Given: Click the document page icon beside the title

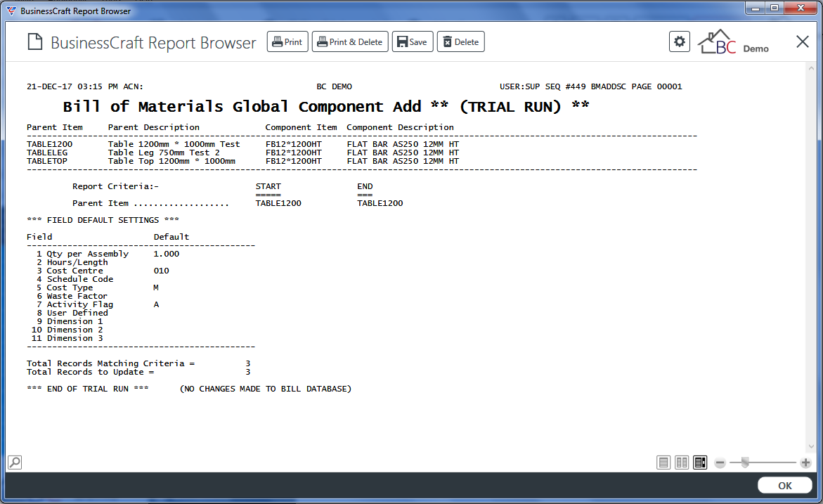Looking at the screenshot, I should (34, 42).
